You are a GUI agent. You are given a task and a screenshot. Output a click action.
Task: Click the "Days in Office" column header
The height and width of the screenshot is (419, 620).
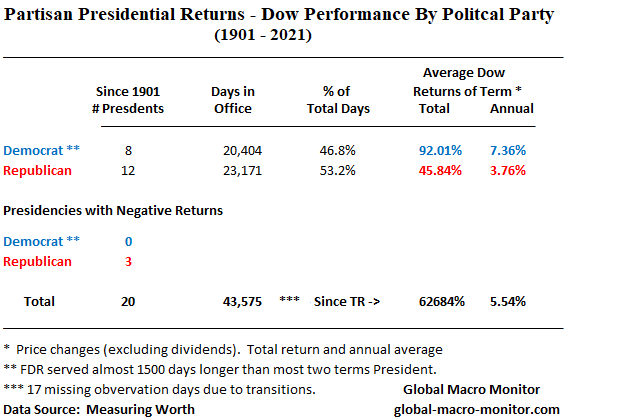point(232,101)
